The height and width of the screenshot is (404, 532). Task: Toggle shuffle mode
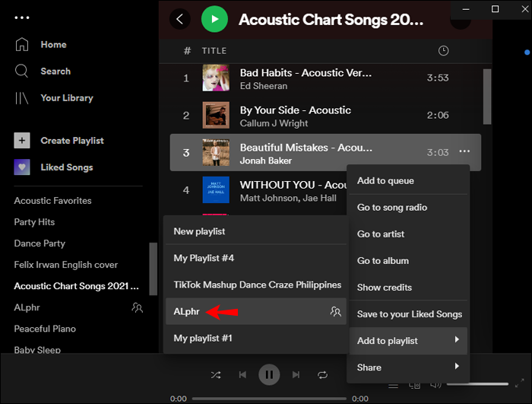[x=216, y=374]
